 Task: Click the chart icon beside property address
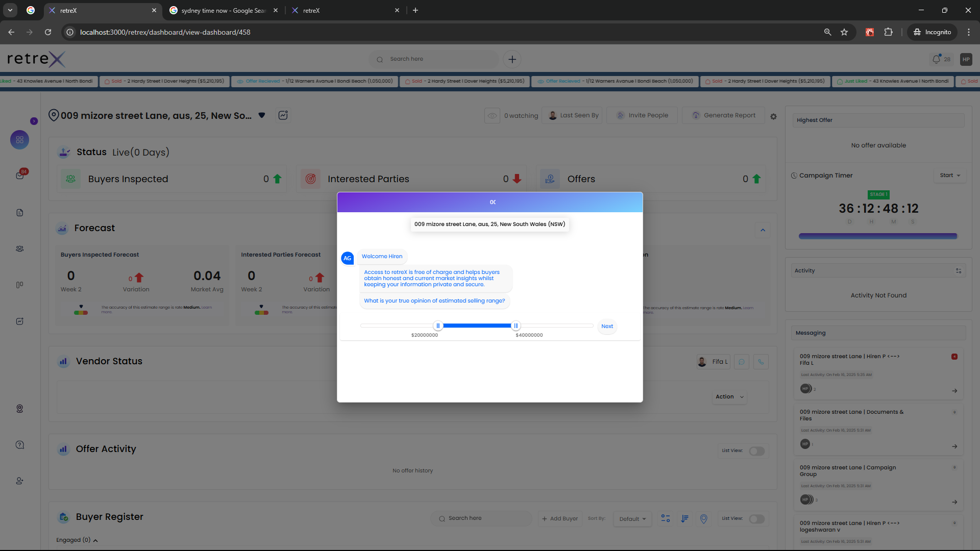coord(283,115)
